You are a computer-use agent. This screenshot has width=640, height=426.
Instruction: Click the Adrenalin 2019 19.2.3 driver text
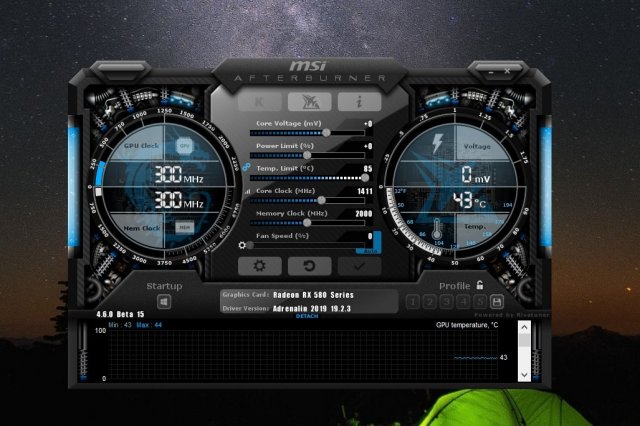coord(312,308)
